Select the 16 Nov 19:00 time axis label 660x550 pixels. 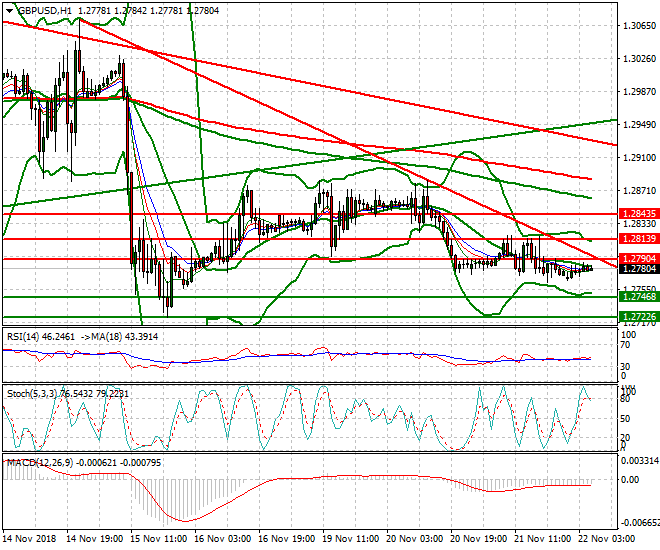pos(287,539)
